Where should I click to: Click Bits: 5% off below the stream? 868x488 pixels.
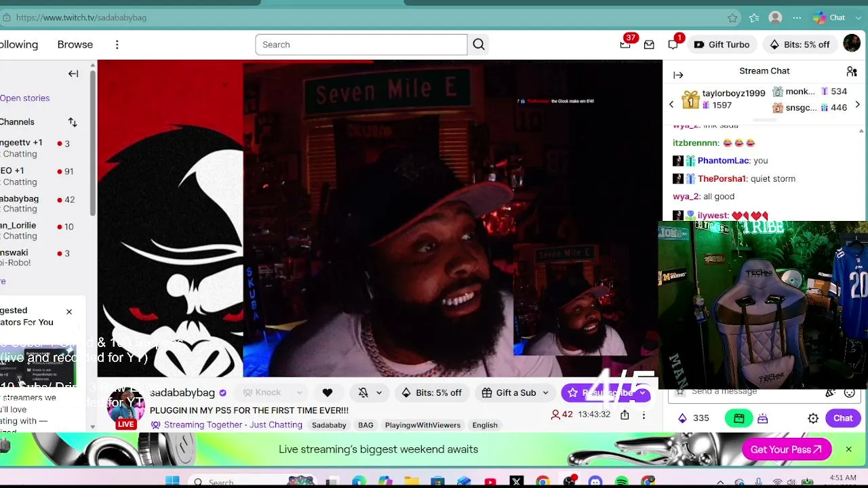point(432,392)
